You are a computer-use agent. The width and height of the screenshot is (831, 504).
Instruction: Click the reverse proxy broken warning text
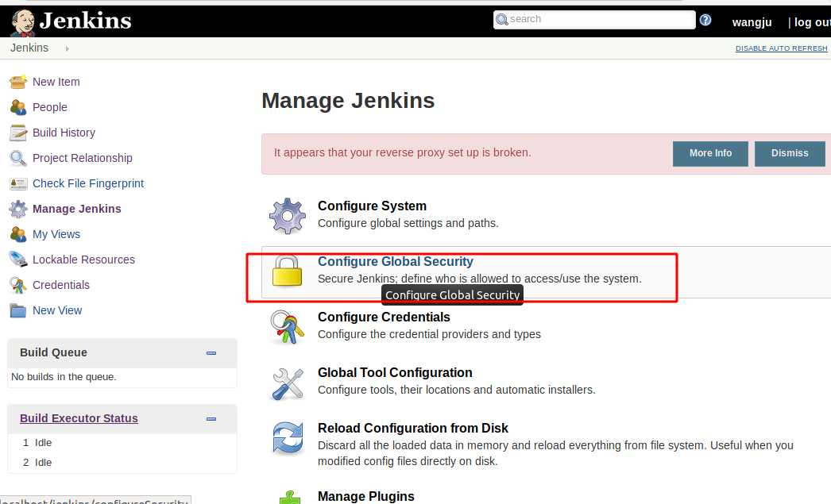click(x=402, y=152)
